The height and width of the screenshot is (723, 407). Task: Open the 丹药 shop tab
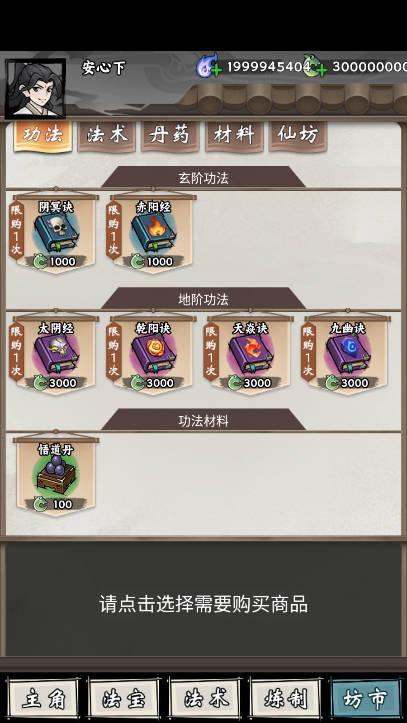[170, 136]
